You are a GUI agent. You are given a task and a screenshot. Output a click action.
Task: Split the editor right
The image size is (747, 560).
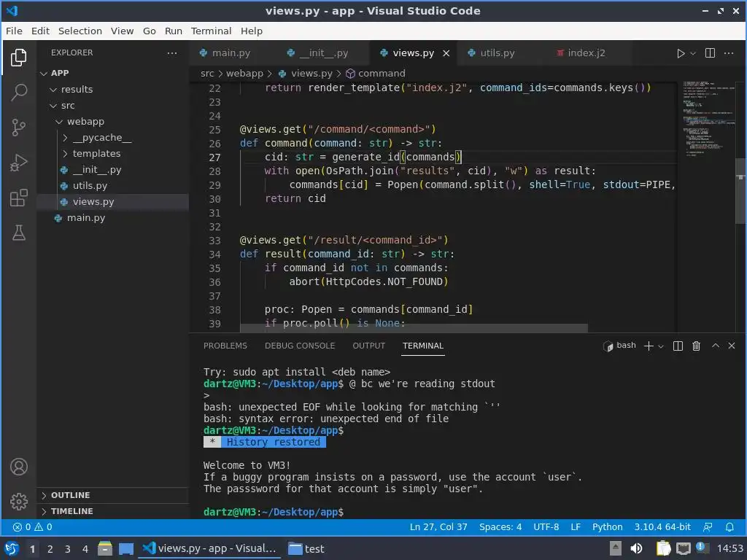coord(710,52)
